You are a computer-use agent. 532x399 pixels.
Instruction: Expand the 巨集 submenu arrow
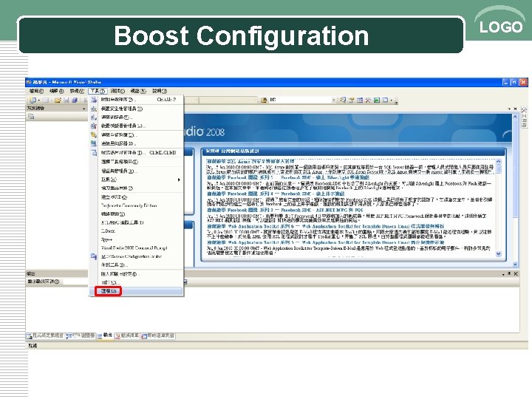[x=179, y=180]
